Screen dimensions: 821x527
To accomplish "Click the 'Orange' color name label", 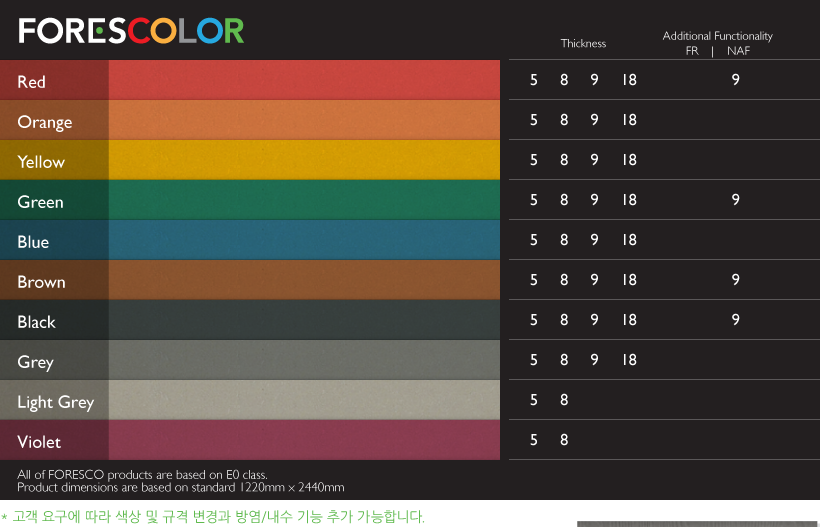I will click(45, 123).
